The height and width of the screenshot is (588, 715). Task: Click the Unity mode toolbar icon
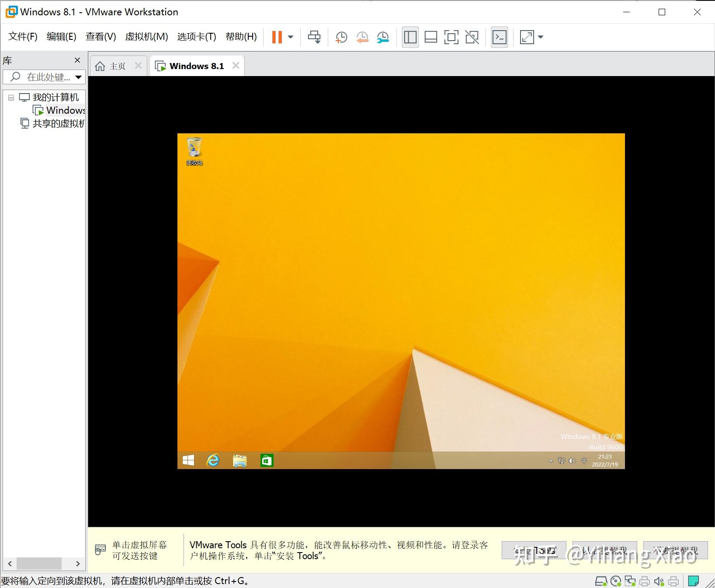pos(472,37)
